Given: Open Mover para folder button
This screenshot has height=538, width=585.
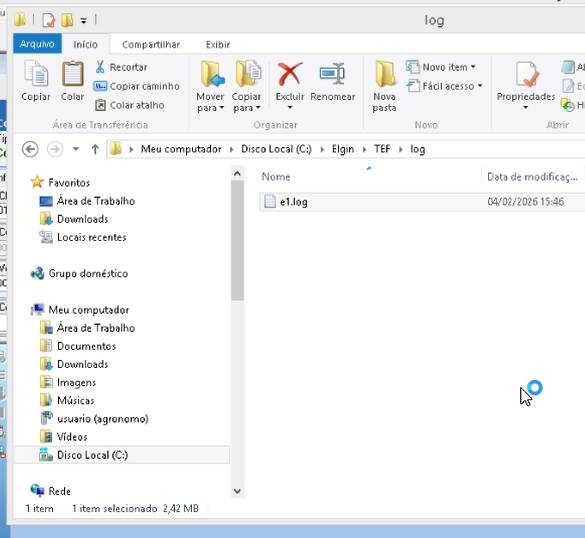Looking at the screenshot, I should click(210, 87).
